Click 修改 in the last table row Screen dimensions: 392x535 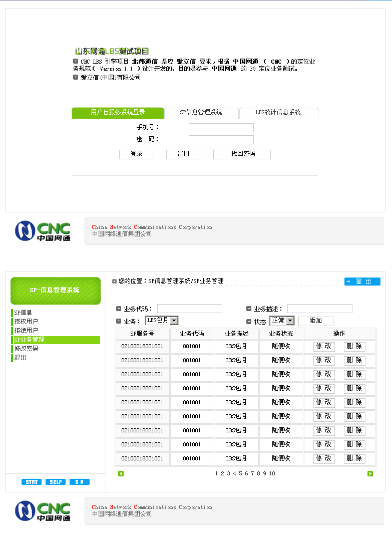(x=324, y=458)
